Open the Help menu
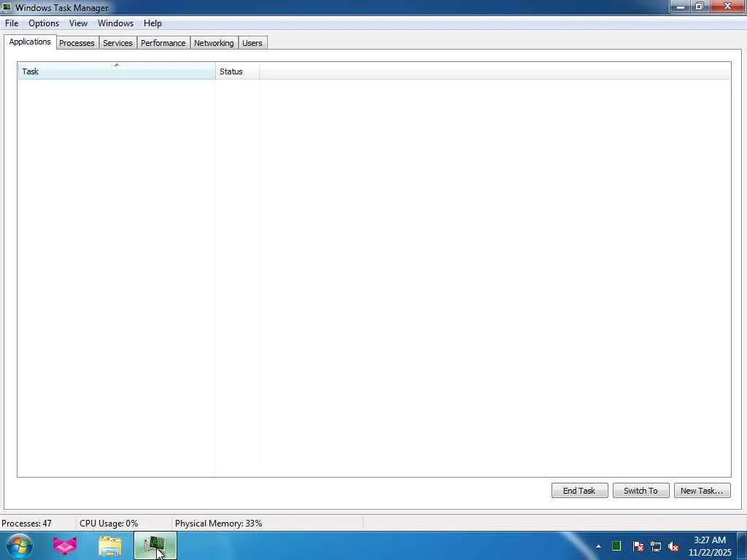Viewport: 747px width, 560px height. 152,23
